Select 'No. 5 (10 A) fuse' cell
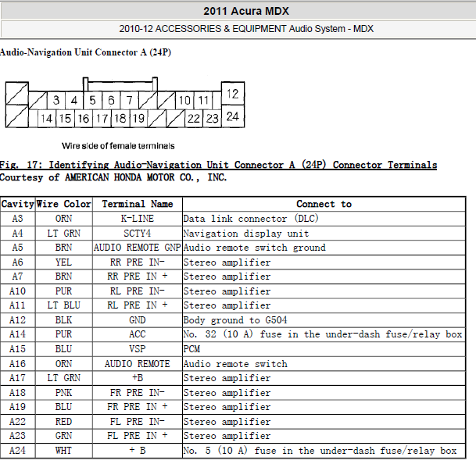This screenshot has width=476, height=471. coord(324,451)
